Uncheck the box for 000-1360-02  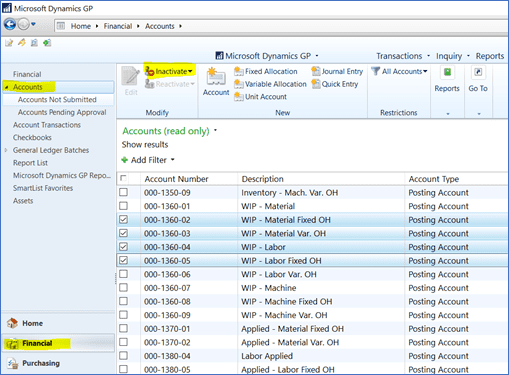pyautogui.click(x=123, y=220)
